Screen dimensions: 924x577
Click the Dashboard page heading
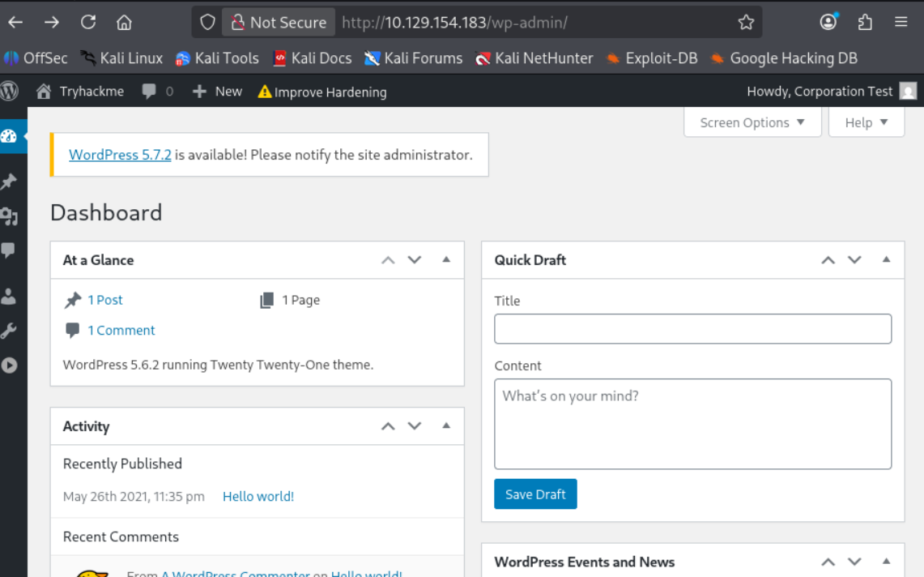click(106, 213)
